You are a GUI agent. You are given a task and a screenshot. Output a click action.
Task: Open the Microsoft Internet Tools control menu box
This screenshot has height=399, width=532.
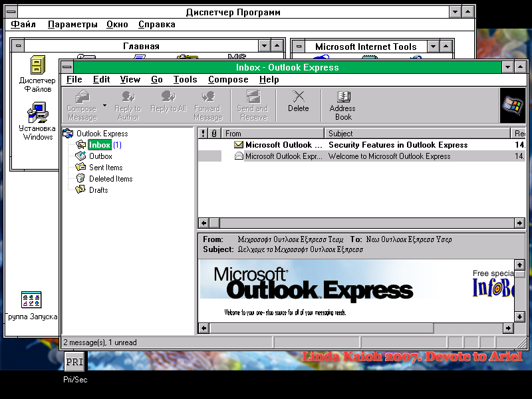(x=299, y=46)
